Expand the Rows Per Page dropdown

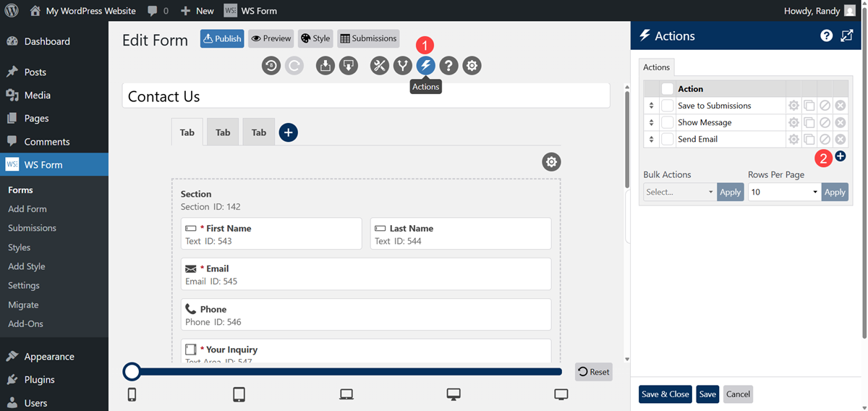click(x=784, y=192)
